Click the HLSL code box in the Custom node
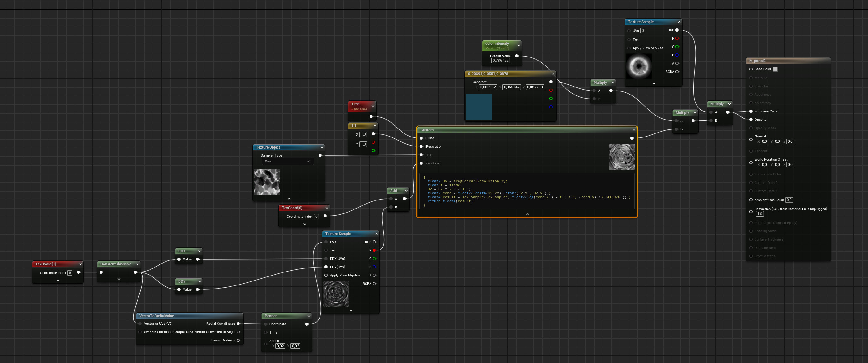 click(x=527, y=191)
